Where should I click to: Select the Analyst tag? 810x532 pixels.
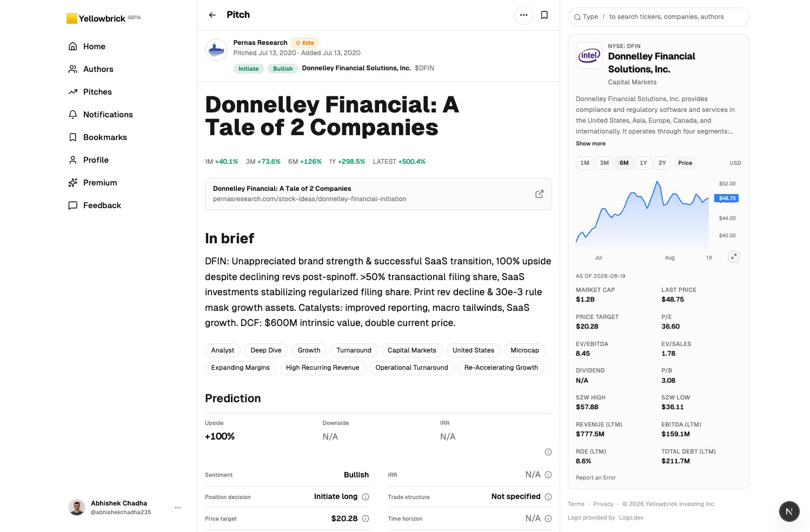(223, 350)
